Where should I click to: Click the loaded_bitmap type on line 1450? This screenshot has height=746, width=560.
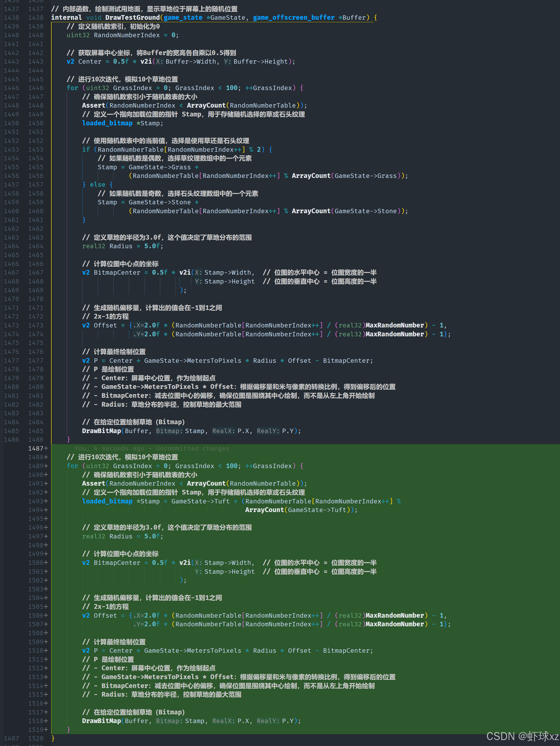point(107,123)
